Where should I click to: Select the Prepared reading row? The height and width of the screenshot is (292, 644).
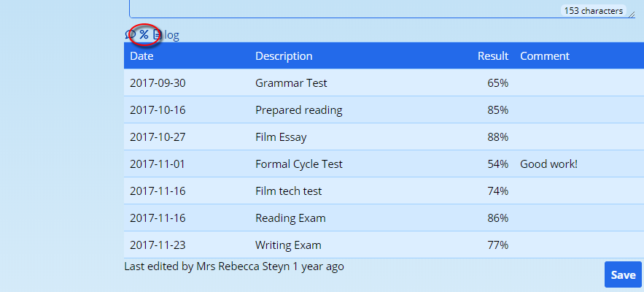(x=298, y=110)
